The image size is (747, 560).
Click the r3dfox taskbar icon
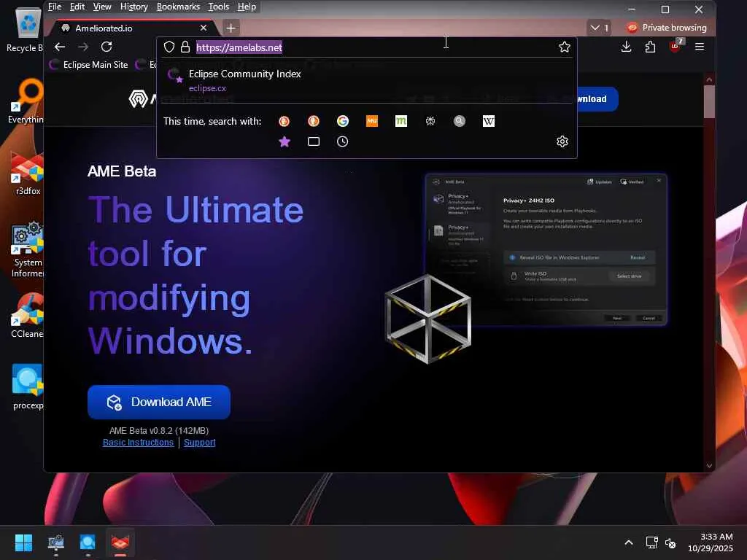[120, 542]
